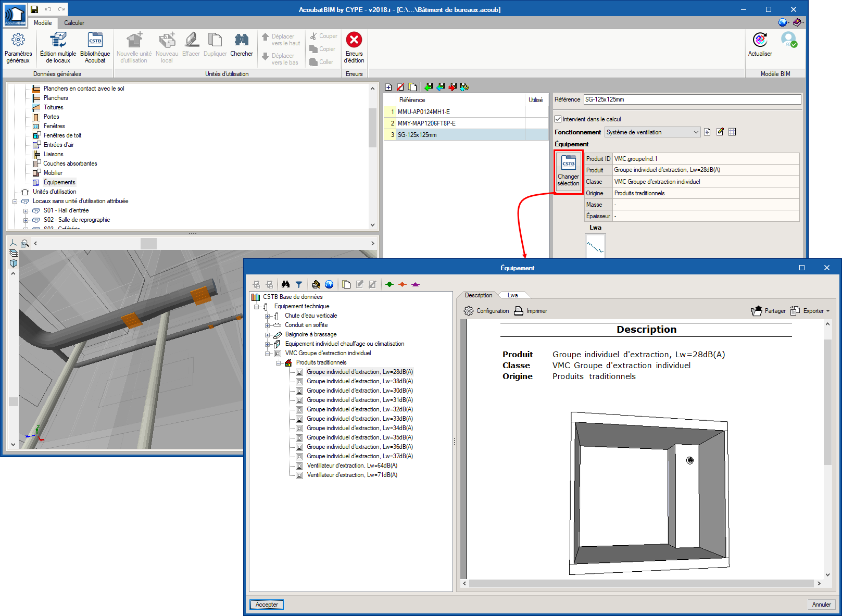Screen dimensions: 842x616
Task: Select Ventilateur d'extraction, Lw=64dB(A)
Action: [352, 466]
